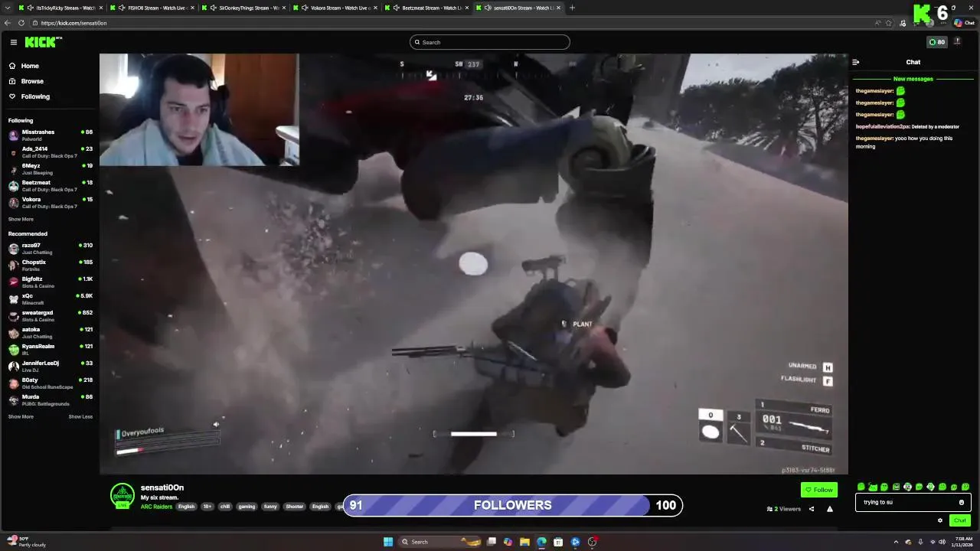This screenshot has height=551, width=980.
Task: Click the 18+ stream tag
Action: (207, 507)
